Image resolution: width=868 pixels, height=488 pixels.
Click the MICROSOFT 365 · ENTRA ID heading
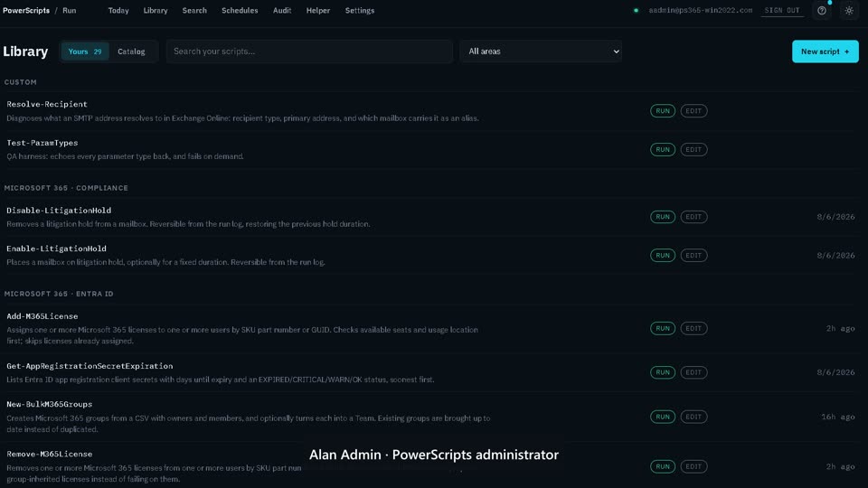(x=59, y=294)
